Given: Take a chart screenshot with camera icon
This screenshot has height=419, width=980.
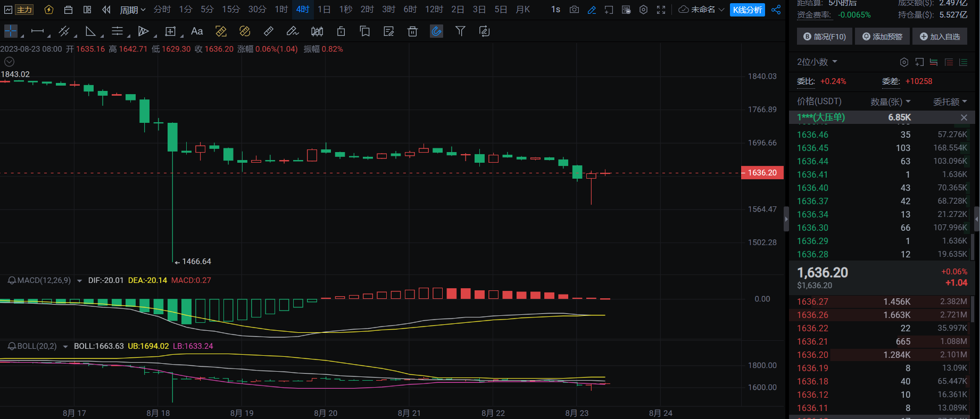Looking at the screenshot, I should [x=574, y=10].
